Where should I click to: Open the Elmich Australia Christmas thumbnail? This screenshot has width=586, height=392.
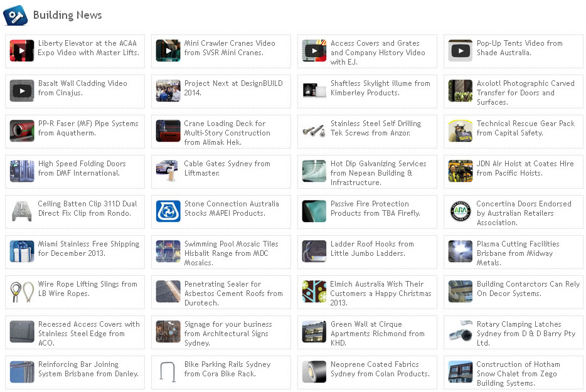pos(314,292)
